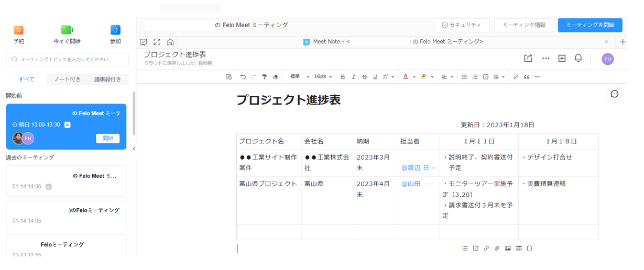Select the format painter tool
This screenshot has height=270, width=644.
click(x=265, y=77)
